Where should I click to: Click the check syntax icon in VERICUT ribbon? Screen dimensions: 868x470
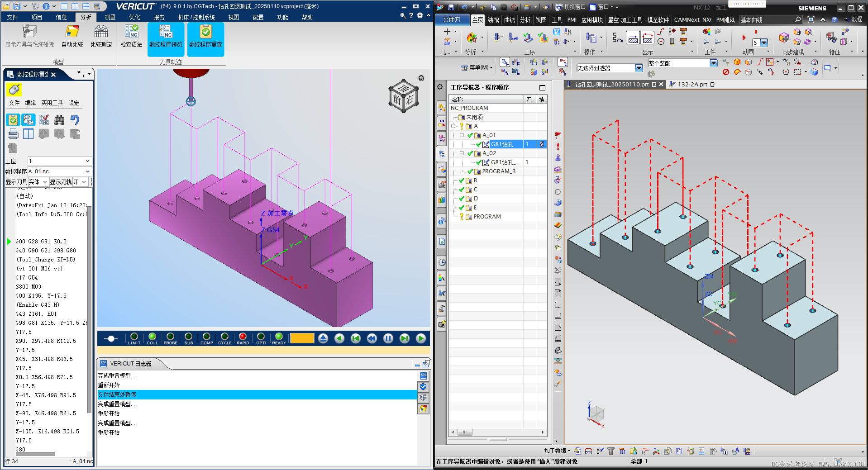coord(131,37)
